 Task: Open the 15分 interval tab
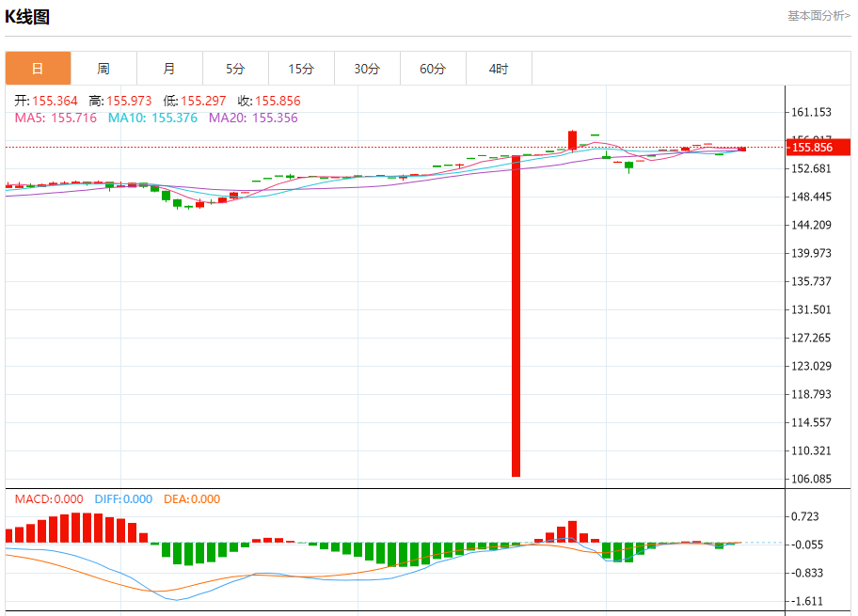(x=301, y=69)
